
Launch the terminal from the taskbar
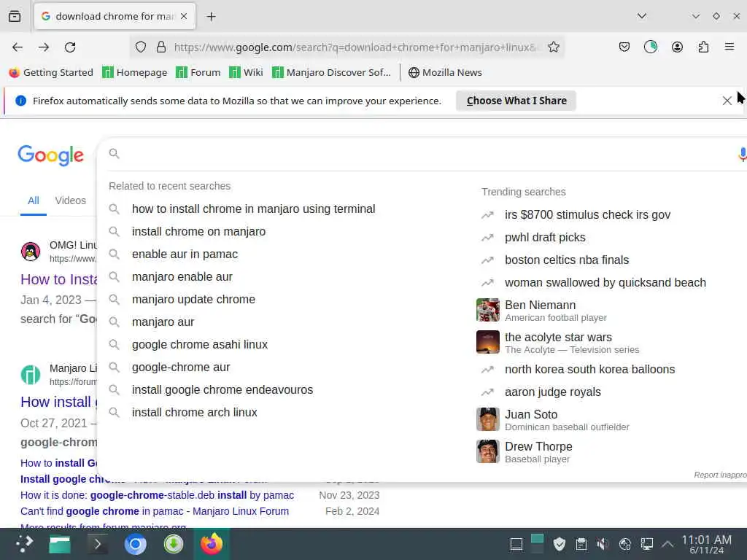[97, 544]
